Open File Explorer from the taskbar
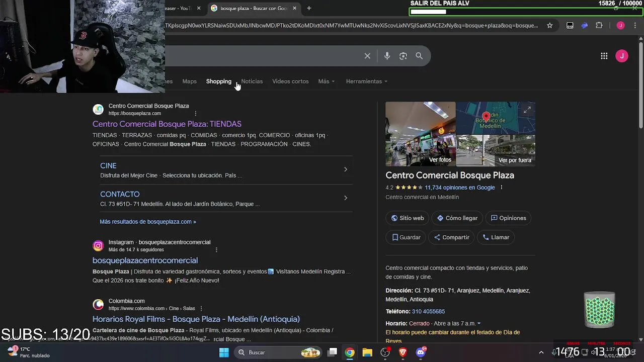Image resolution: width=644 pixels, height=362 pixels. coord(367,352)
